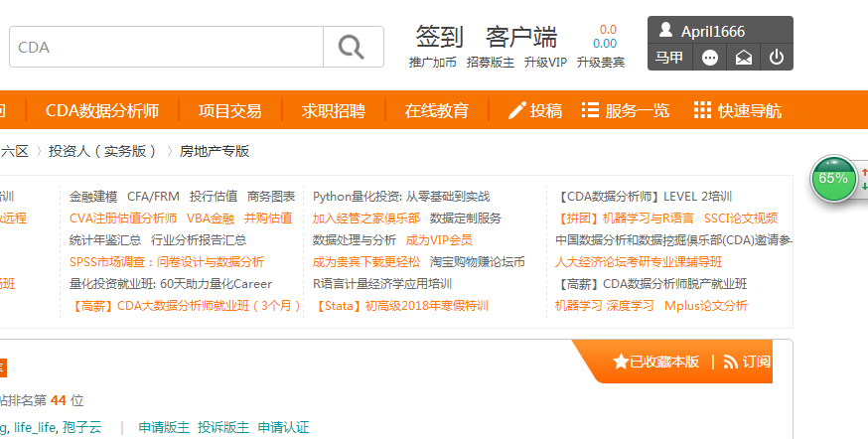The image size is (868, 439).
Task: Click 投资人（实务版）breadcrumb
Action: coord(102,151)
